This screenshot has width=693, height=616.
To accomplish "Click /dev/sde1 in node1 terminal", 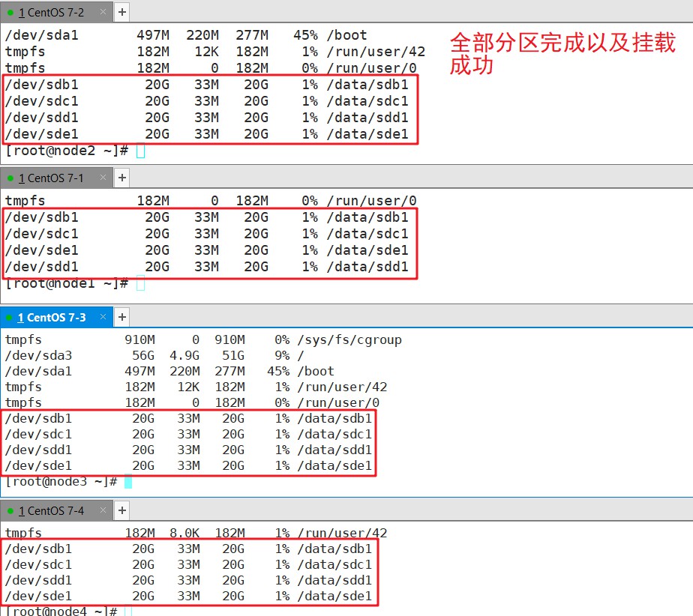I will point(42,250).
